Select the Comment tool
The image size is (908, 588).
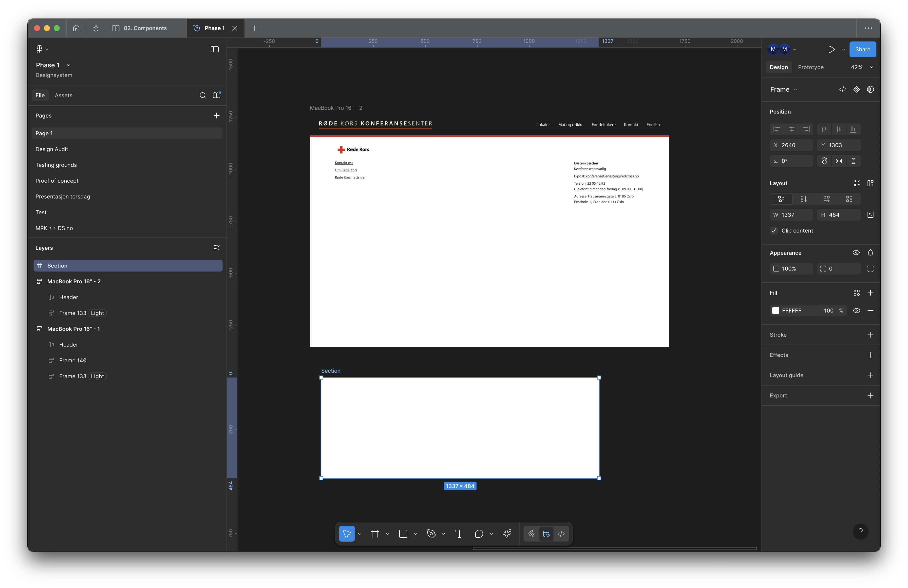(479, 533)
